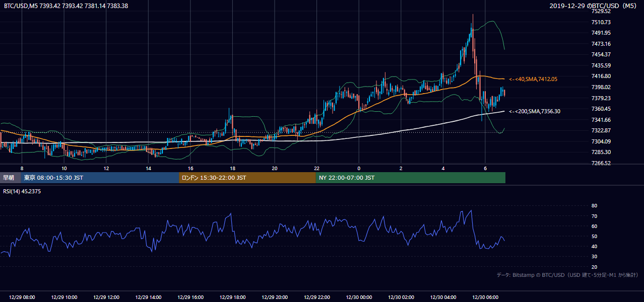Click the 7473.16 price axis label
The height and width of the screenshot is (302, 644).
(x=601, y=44)
